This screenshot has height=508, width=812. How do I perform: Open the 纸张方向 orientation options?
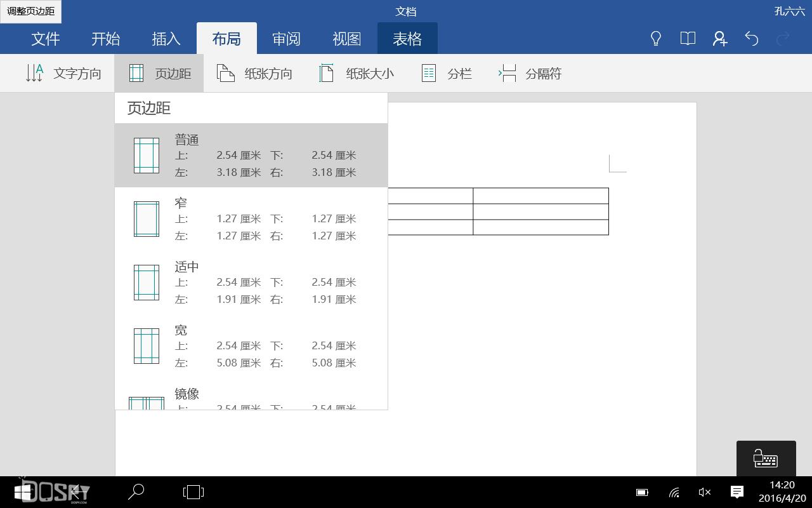point(254,73)
